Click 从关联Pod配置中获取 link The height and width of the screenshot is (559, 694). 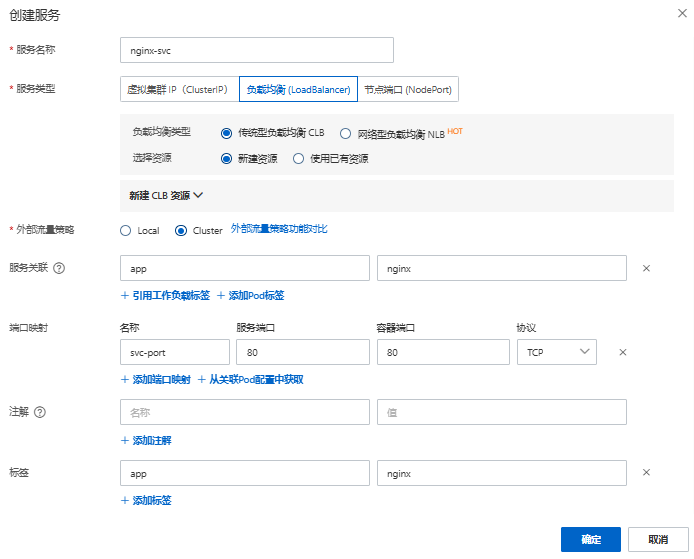tap(256, 380)
